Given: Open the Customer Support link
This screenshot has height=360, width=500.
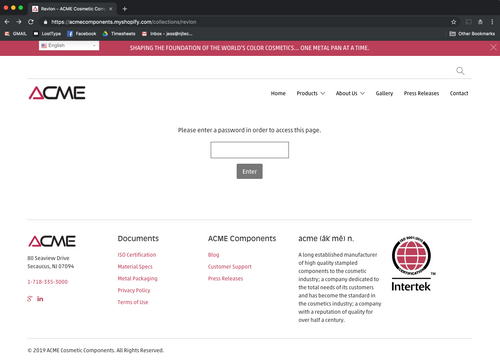Looking at the screenshot, I should [230, 267].
